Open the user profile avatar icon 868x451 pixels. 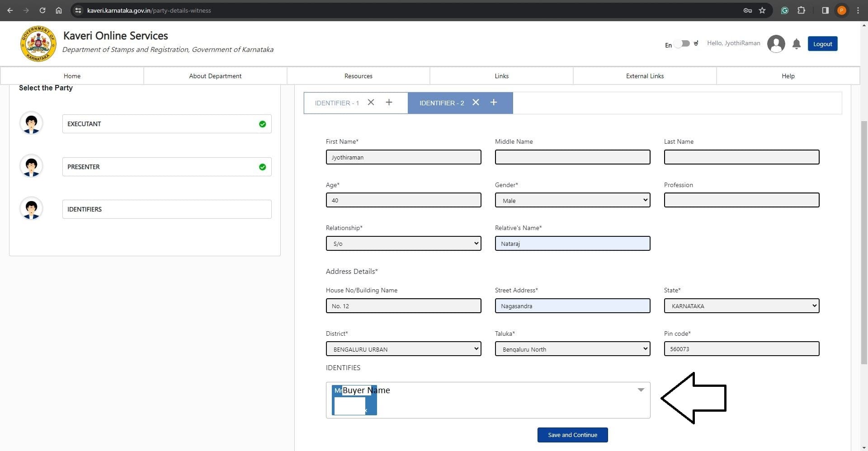(776, 44)
